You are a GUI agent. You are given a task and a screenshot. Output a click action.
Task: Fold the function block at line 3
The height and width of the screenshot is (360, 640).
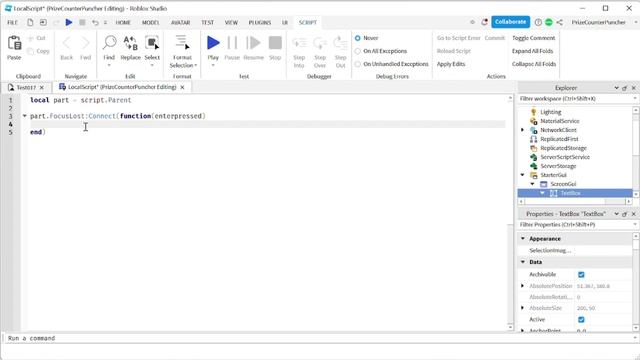click(24, 116)
